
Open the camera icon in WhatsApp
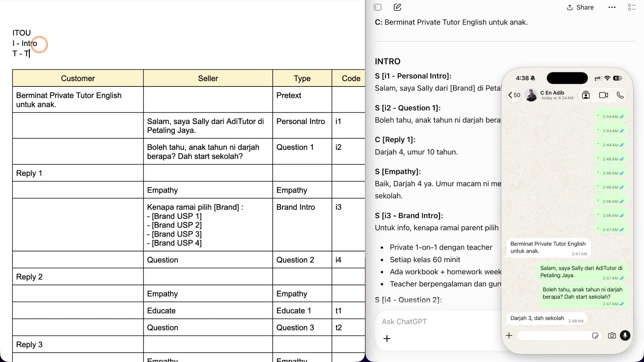click(x=612, y=336)
